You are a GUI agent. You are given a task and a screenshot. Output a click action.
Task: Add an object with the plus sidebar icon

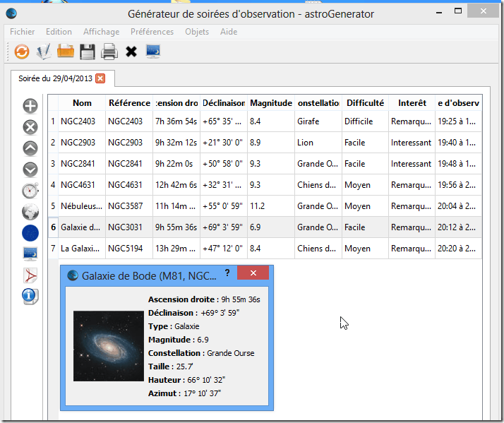30,106
